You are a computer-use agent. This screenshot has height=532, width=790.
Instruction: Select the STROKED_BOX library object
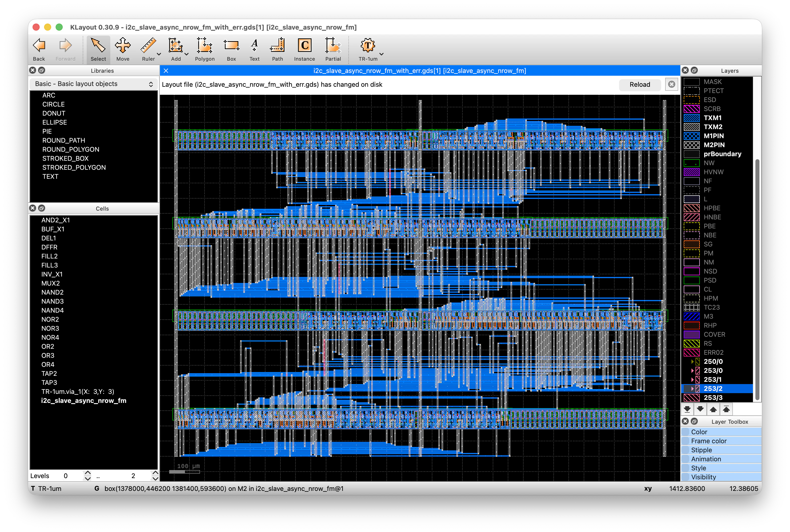coord(65,158)
